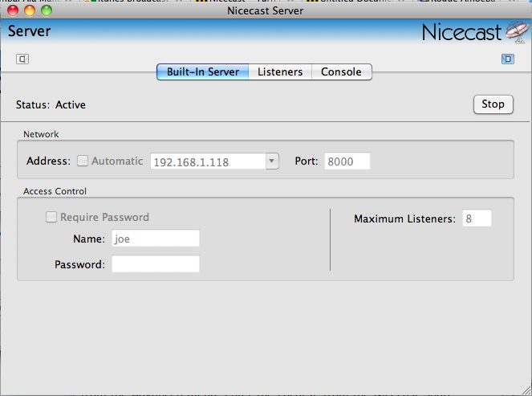Click the 'Server' header text
This screenshot has height=396, width=532.
(x=30, y=31)
